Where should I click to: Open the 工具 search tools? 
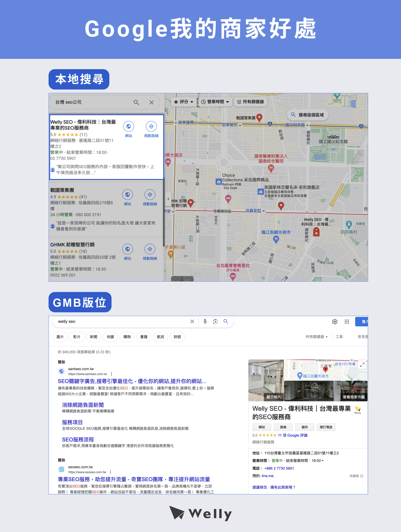(x=339, y=337)
